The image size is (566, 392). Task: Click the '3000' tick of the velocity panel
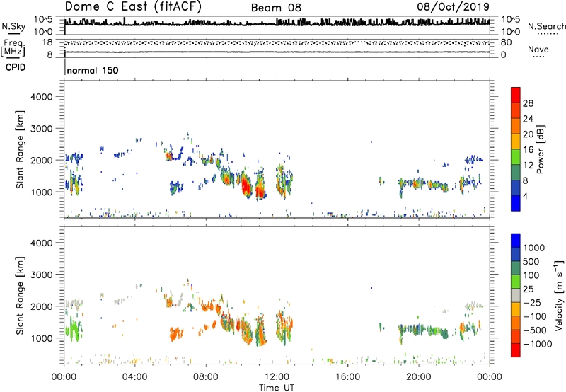42,275
